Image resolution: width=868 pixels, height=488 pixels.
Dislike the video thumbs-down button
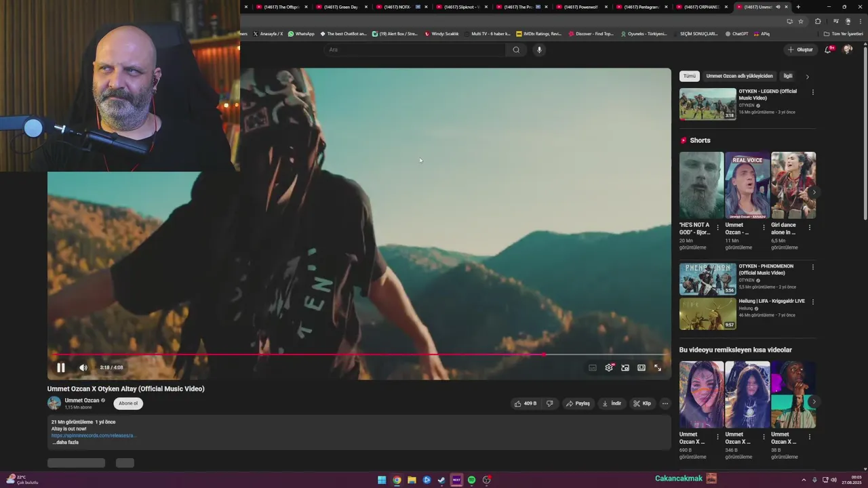click(549, 403)
